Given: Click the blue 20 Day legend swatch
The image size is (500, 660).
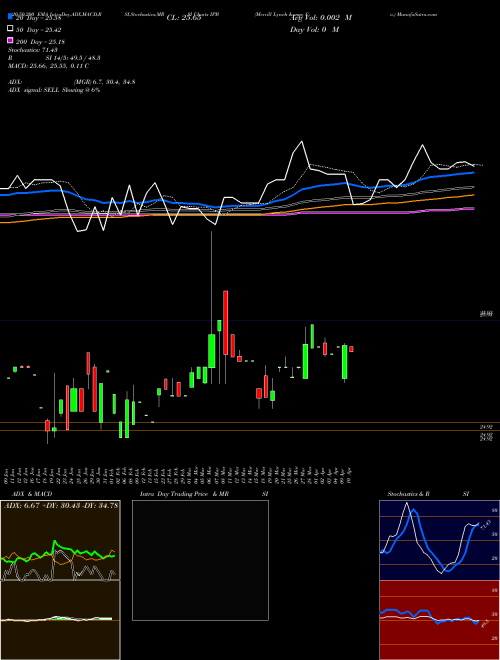Looking at the screenshot, I should (10, 16).
